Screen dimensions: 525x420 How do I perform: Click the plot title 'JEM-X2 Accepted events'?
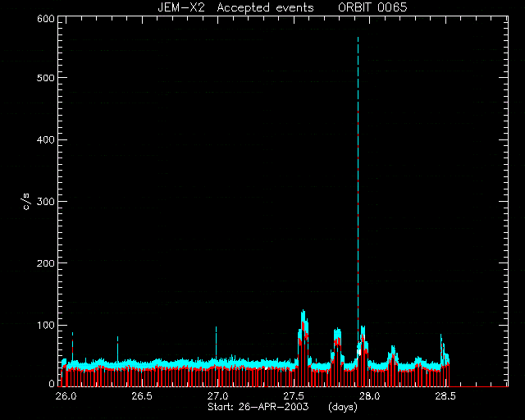235,7
